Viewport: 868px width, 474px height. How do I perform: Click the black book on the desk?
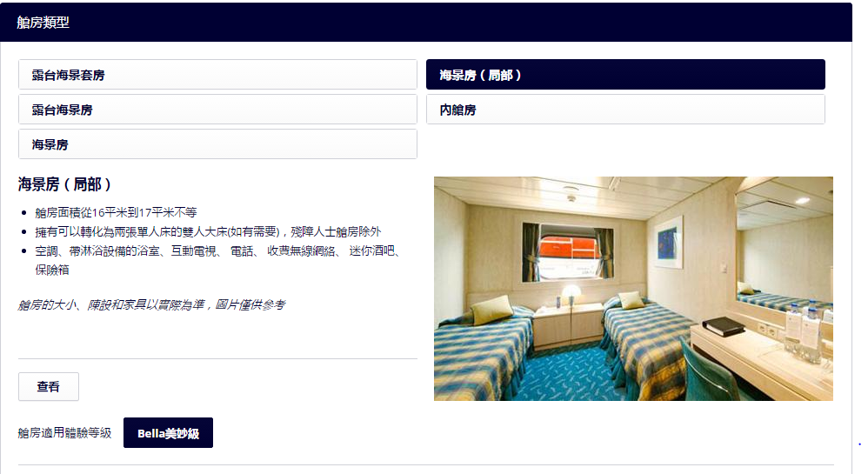pos(723,326)
